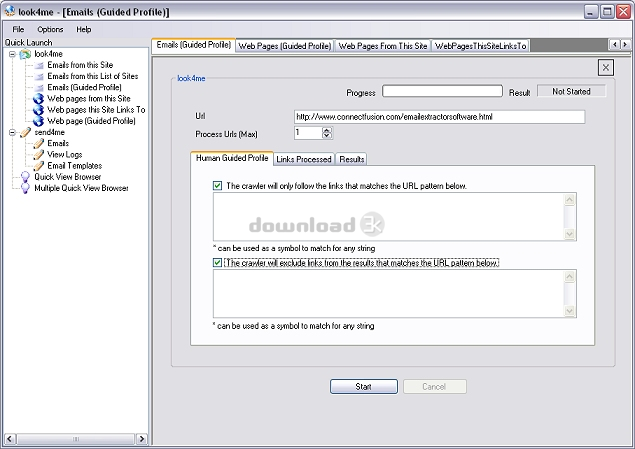Click the Url input field
The height and width of the screenshot is (449, 635).
(439, 117)
